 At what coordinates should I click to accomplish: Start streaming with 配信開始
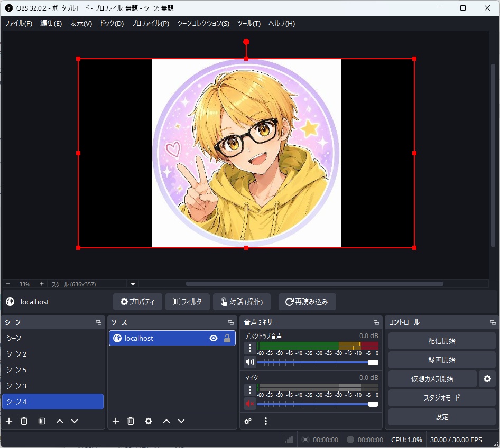point(442,341)
